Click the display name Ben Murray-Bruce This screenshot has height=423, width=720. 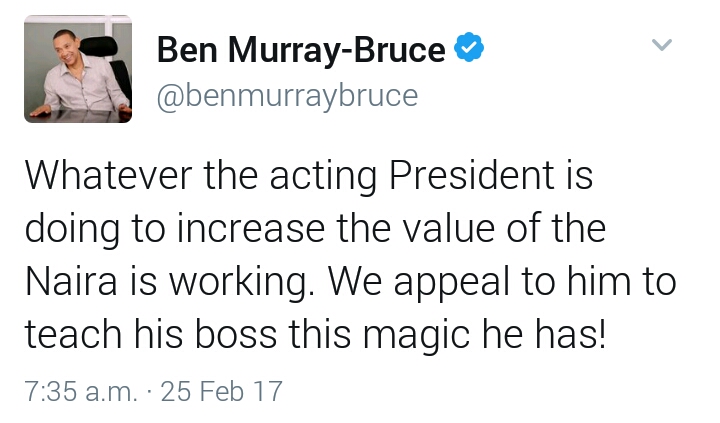click(x=301, y=49)
